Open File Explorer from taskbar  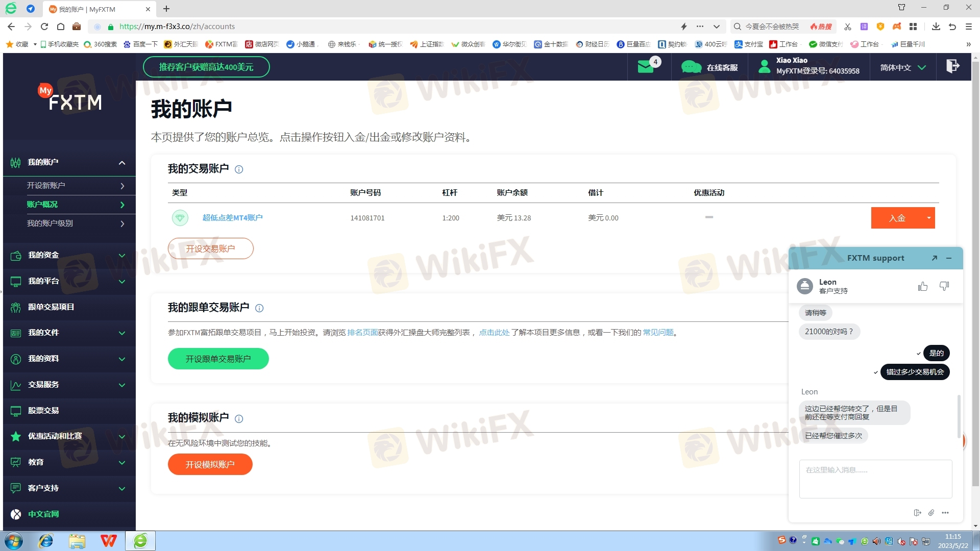[77, 541]
